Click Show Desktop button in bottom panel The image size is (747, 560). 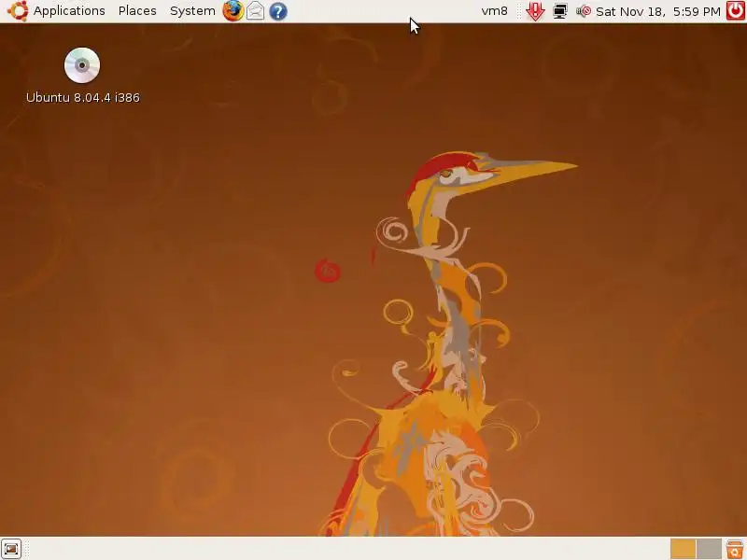[11, 549]
